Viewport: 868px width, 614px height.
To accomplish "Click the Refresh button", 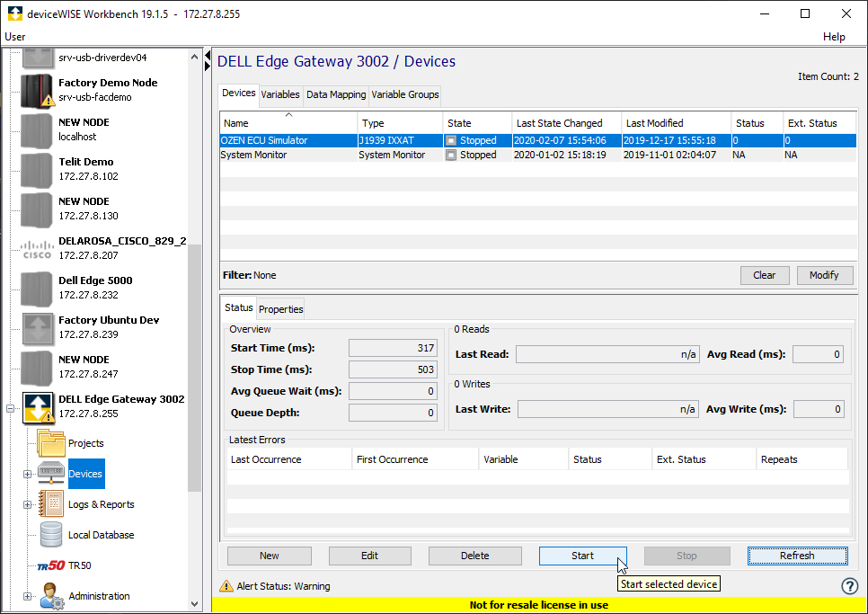I will coord(797,556).
